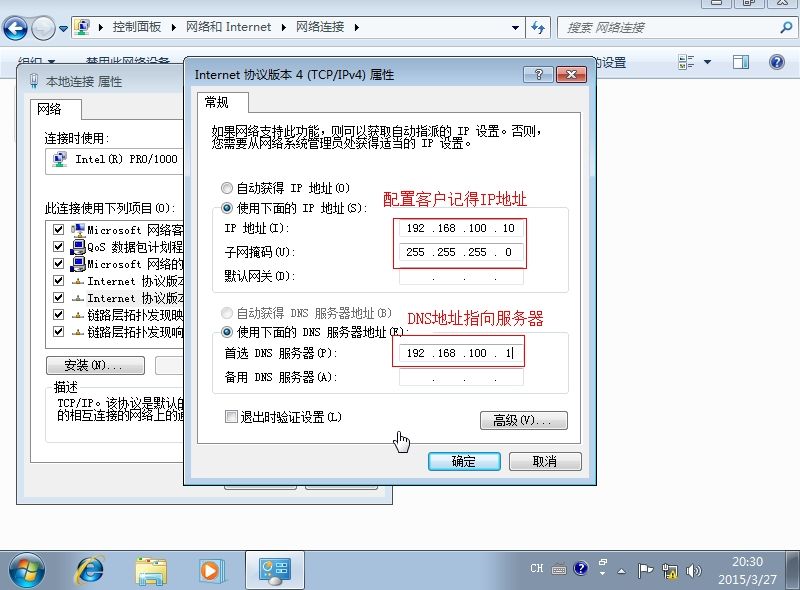
Task: Click the 备用 DNS 服务器 input field
Action: click(460, 378)
